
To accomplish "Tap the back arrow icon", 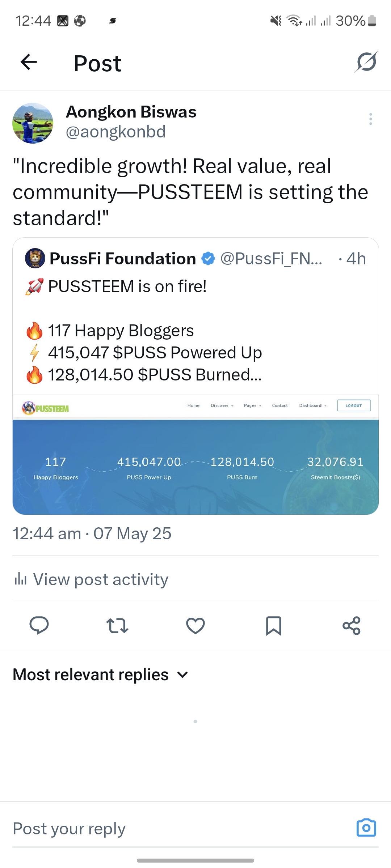I will 29,62.
